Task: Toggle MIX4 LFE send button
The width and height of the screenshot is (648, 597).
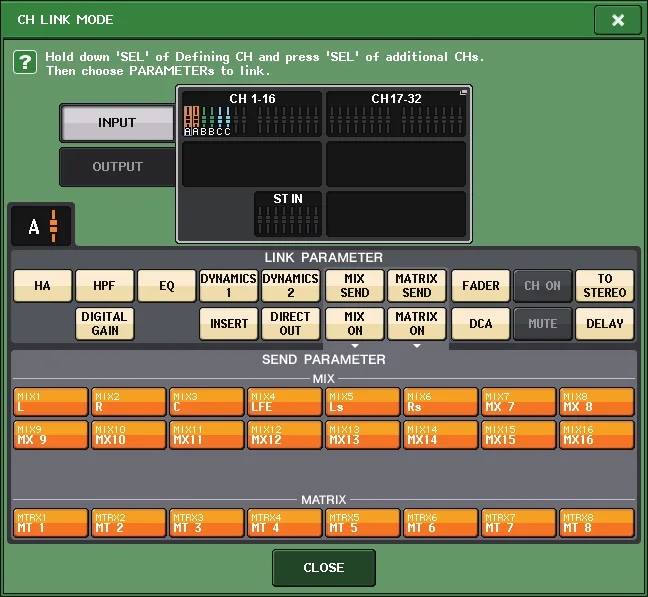Action: (285, 402)
